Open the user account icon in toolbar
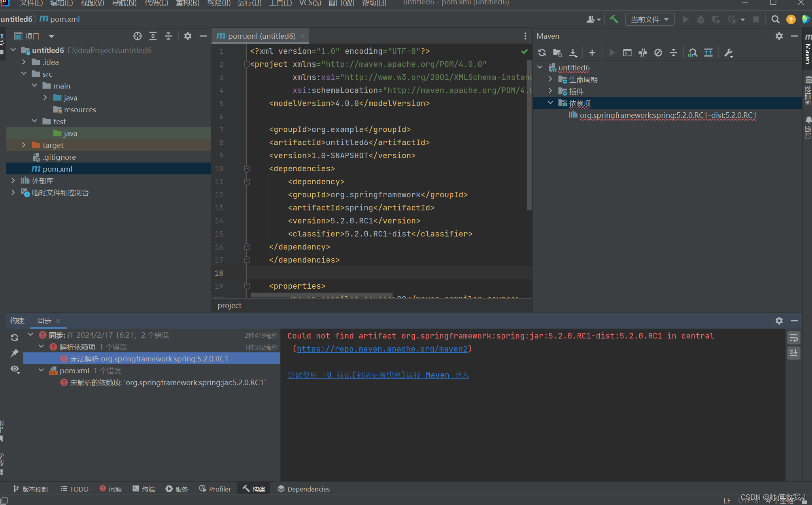Viewport: 812px width, 505px height. (593, 19)
